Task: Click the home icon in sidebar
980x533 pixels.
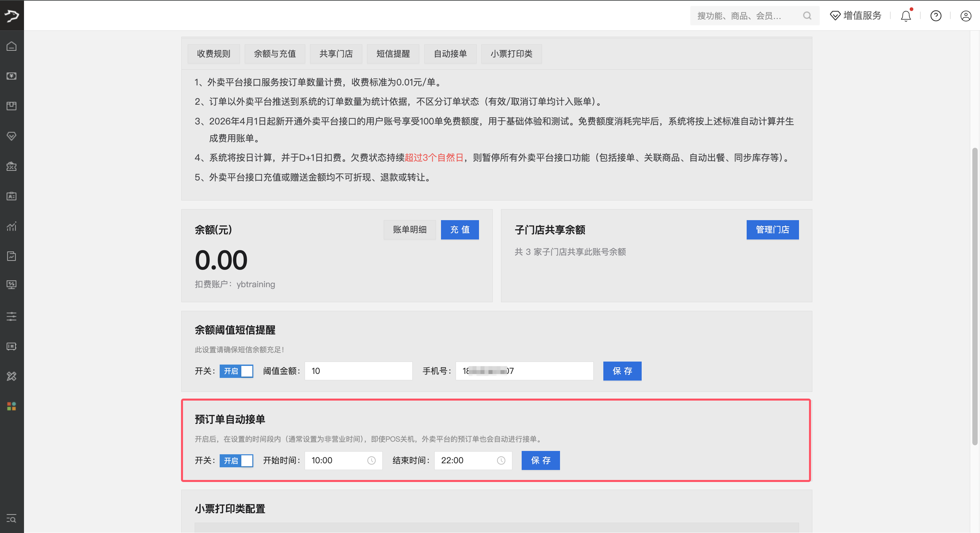Action: point(11,46)
